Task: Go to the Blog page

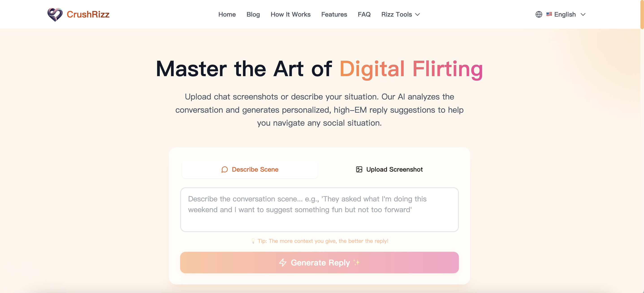Action: [x=253, y=15]
